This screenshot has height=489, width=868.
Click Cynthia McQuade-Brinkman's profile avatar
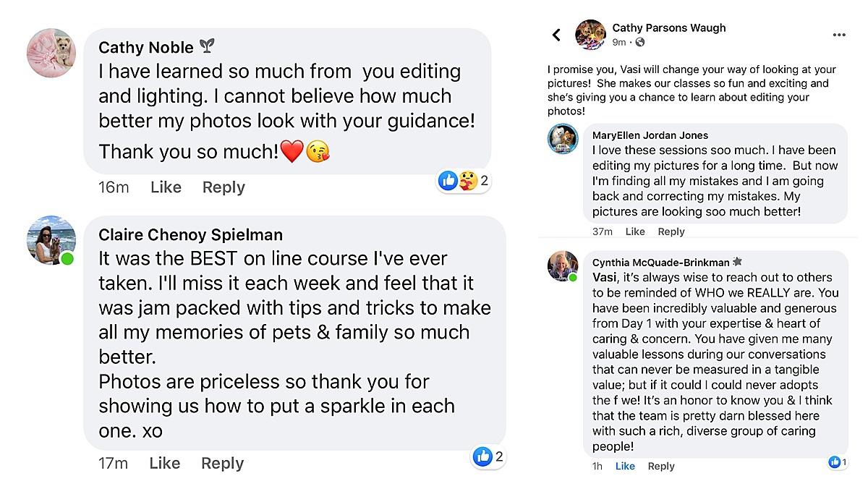coord(563,266)
